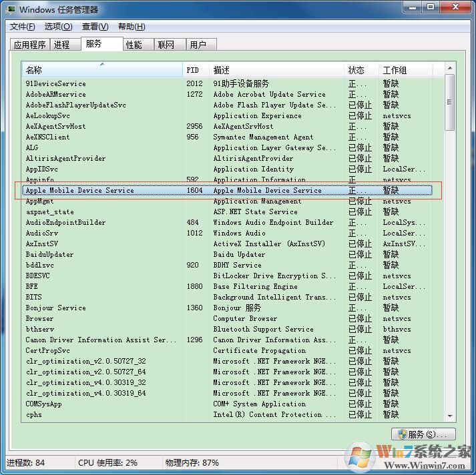Screen dimensions: 476x475
Task: Select the AudioEndpointBuilder service row
Action: [65, 223]
